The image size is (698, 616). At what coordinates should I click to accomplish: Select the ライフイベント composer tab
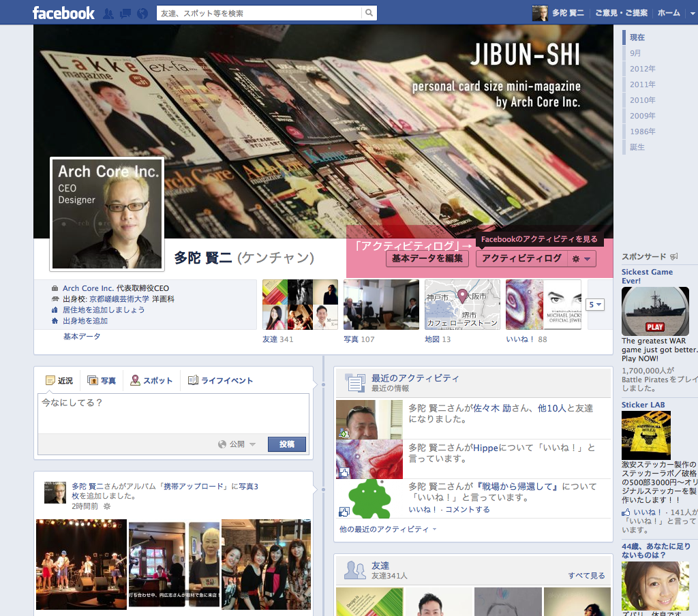point(221,380)
